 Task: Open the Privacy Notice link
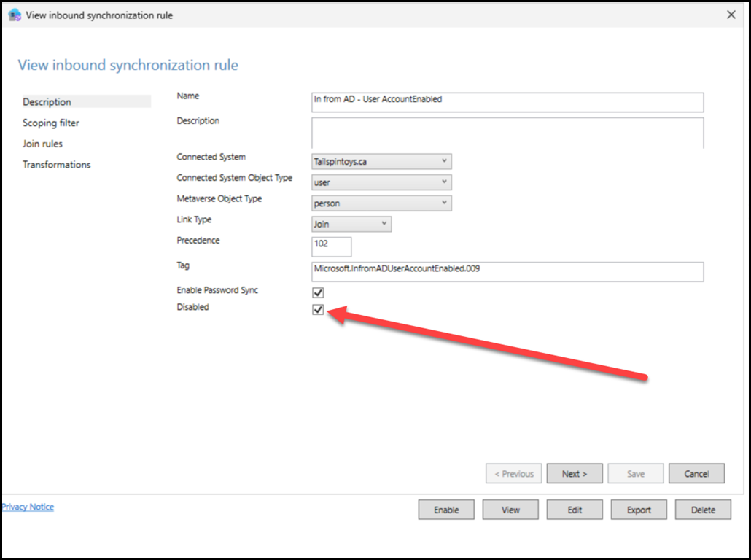(28, 507)
